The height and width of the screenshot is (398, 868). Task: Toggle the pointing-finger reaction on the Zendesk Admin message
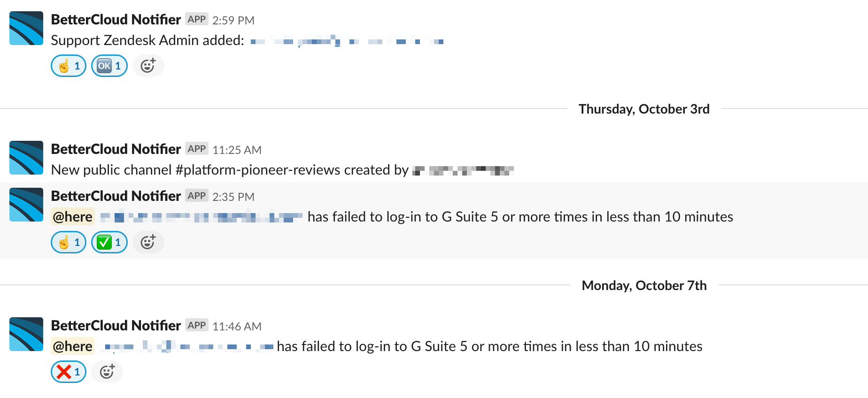pos(69,66)
